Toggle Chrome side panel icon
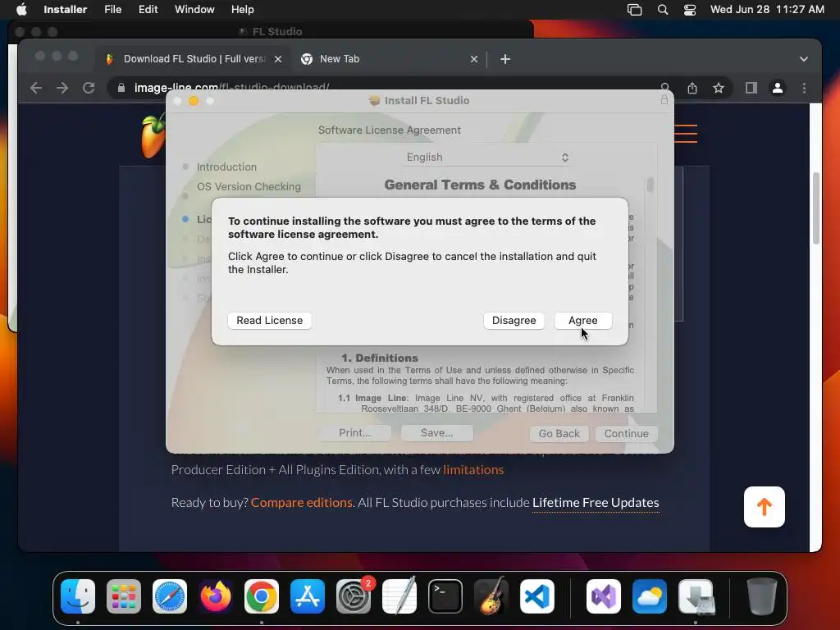This screenshot has height=630, width=840. pos(751,88)
